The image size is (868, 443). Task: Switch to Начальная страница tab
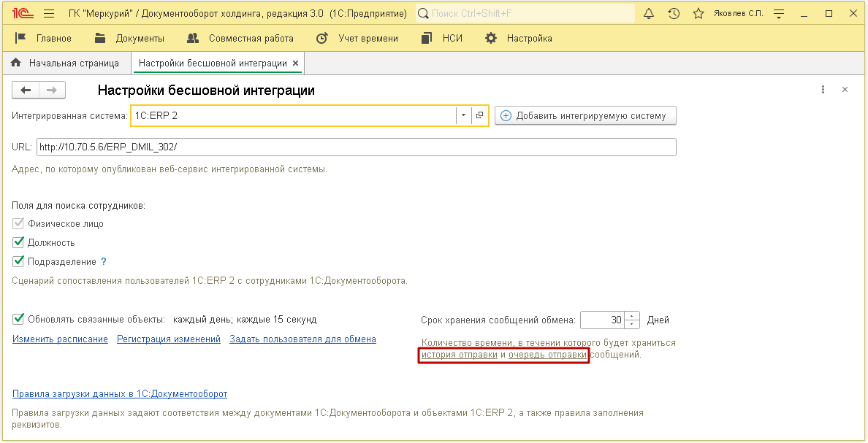(66, 63)
